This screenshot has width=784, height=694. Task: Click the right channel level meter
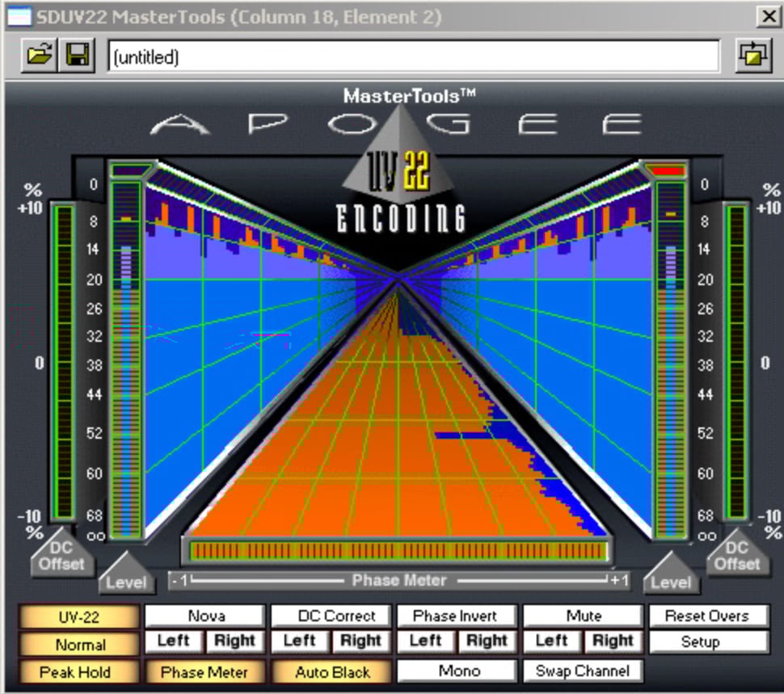(x=670, y=359)
